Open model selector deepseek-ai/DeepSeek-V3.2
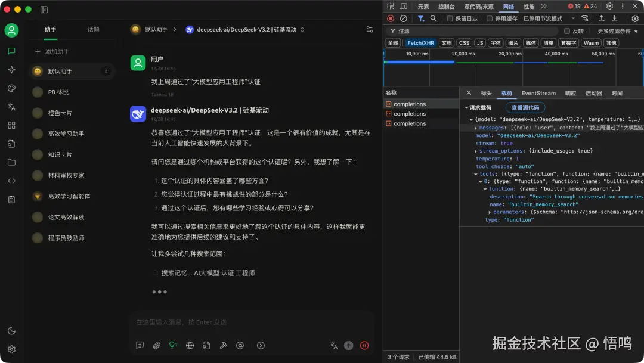The width and height of the screenshot is (644, 363). (x=245, y=30)
